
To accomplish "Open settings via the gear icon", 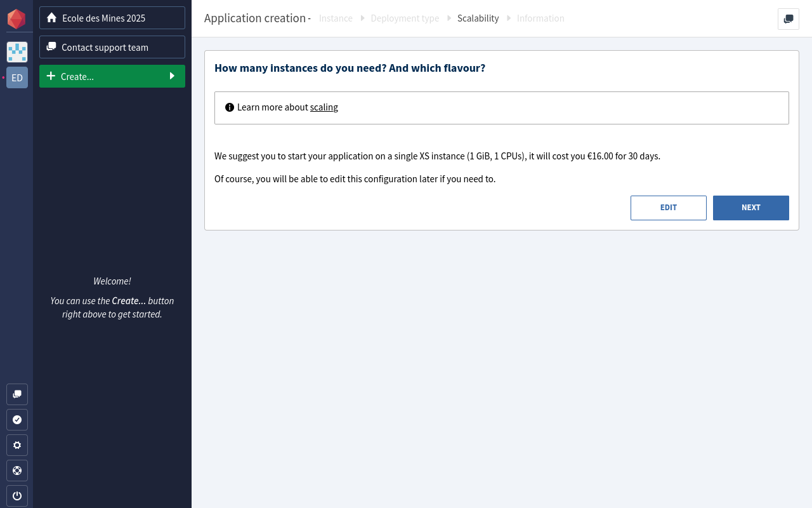I will tap(17, 445).
